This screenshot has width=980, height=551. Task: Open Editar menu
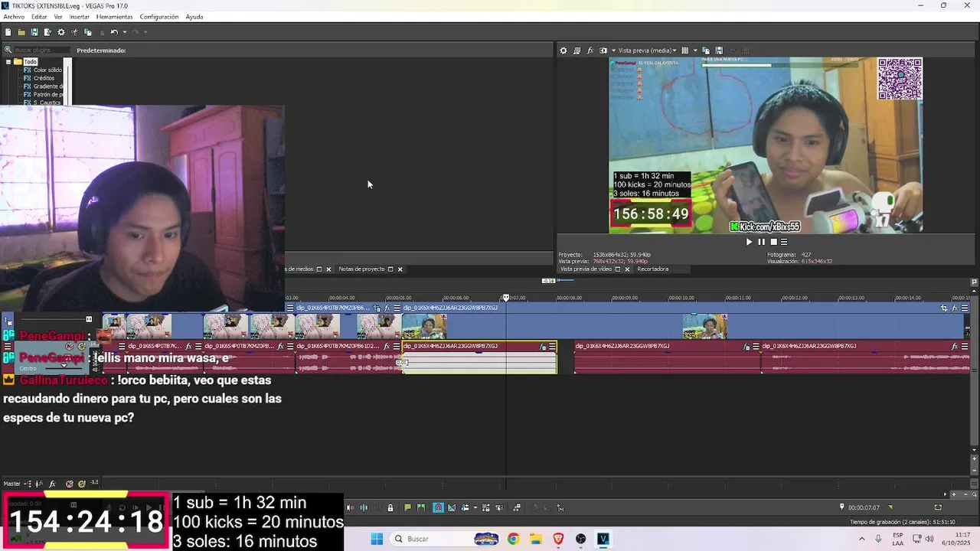tap(39, 17)
